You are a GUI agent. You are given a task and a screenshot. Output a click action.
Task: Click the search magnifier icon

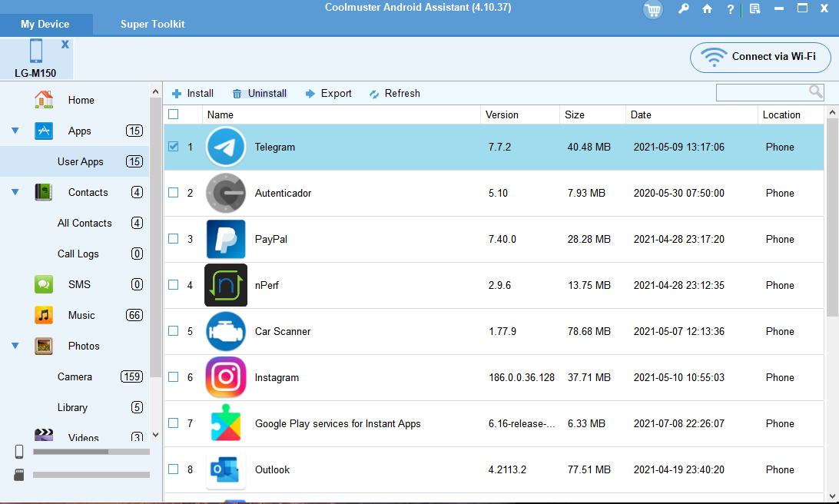[x=815, y=92]
